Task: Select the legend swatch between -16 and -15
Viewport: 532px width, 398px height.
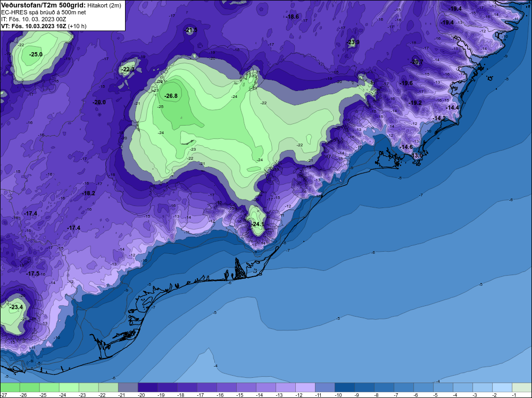Action: 227,387
